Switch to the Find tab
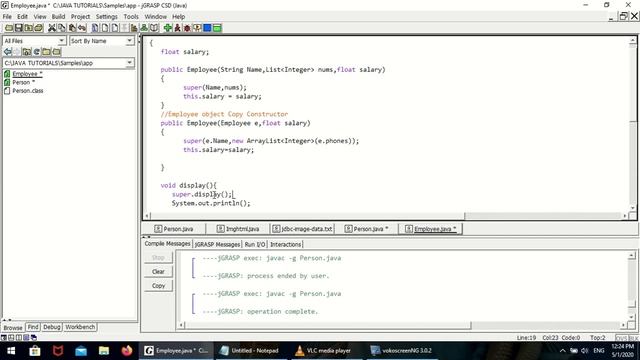This screenshot has width=640, height=360. point(33,327)
